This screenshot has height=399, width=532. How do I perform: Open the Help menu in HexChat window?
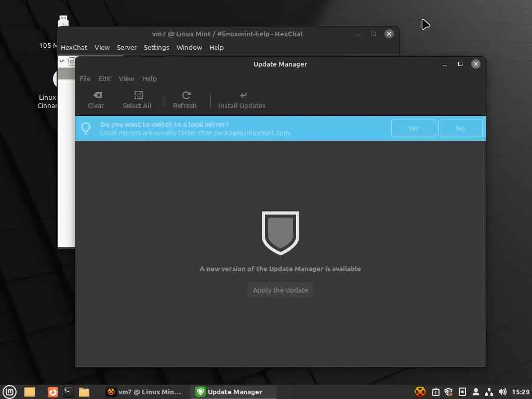click(x=216, y=47)
